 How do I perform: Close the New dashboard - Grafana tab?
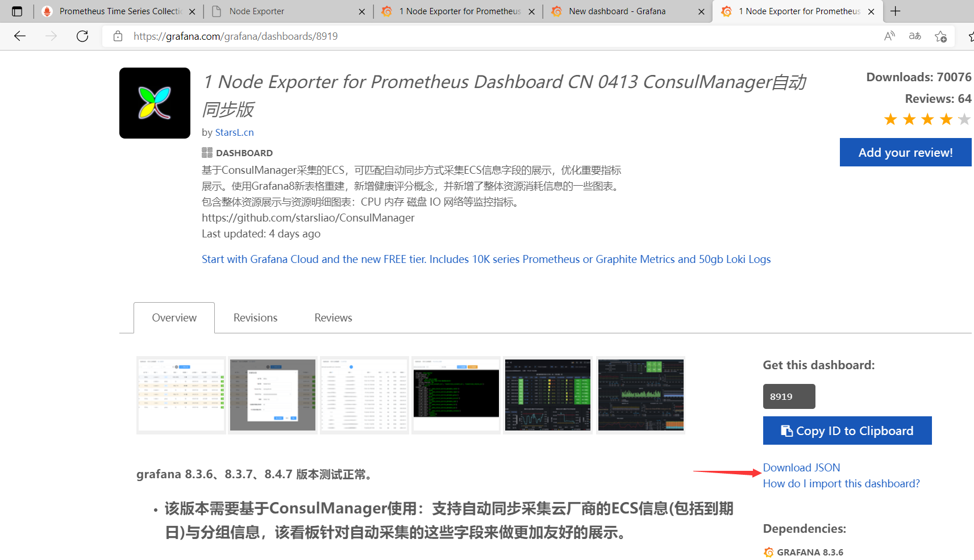pyautogui.click(x=701, y=11)
